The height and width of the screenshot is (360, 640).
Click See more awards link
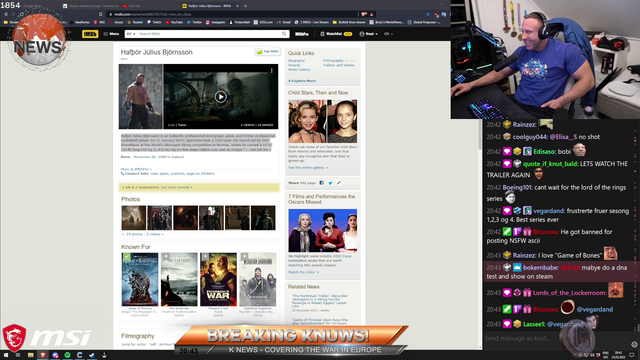click(177, 187)
